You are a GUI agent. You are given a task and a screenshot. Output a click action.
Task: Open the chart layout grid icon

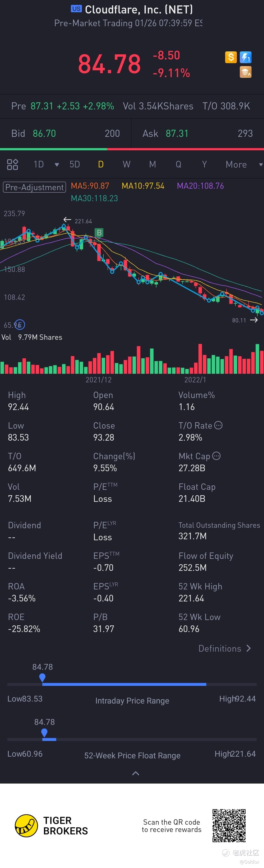click(12, 164)
